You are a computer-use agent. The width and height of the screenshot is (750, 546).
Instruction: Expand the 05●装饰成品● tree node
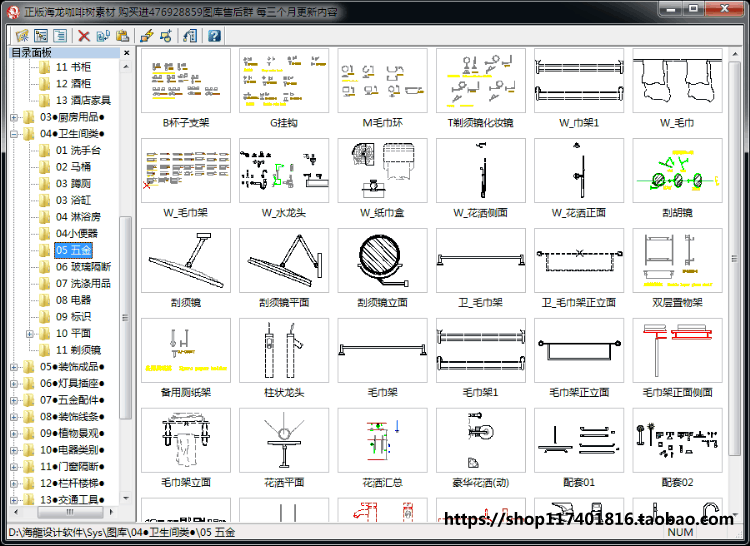[14, 367]
